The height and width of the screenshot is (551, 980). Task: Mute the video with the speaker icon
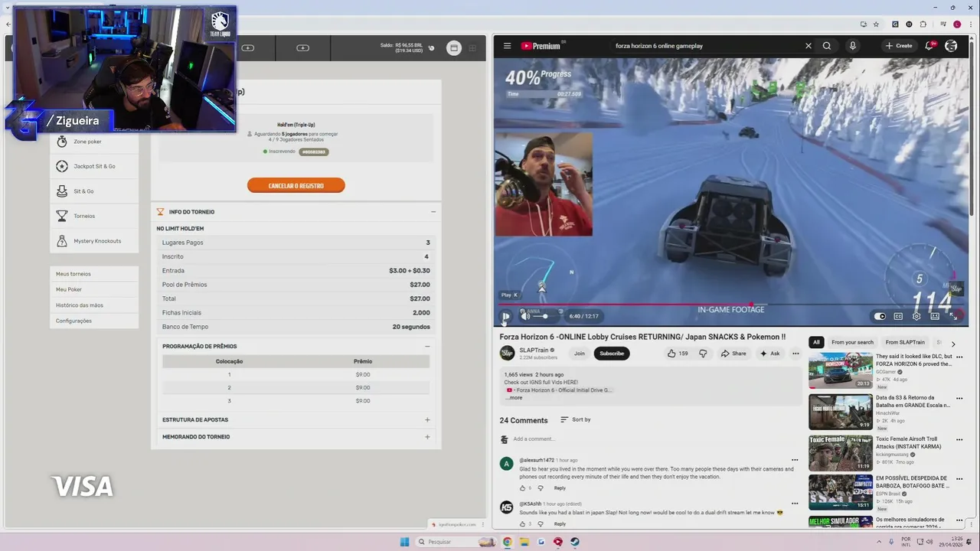tap(525, 316)
